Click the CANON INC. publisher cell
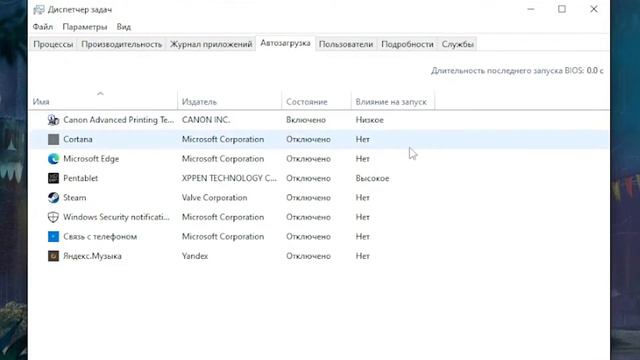The image size is (640, 360). point(206,120)
